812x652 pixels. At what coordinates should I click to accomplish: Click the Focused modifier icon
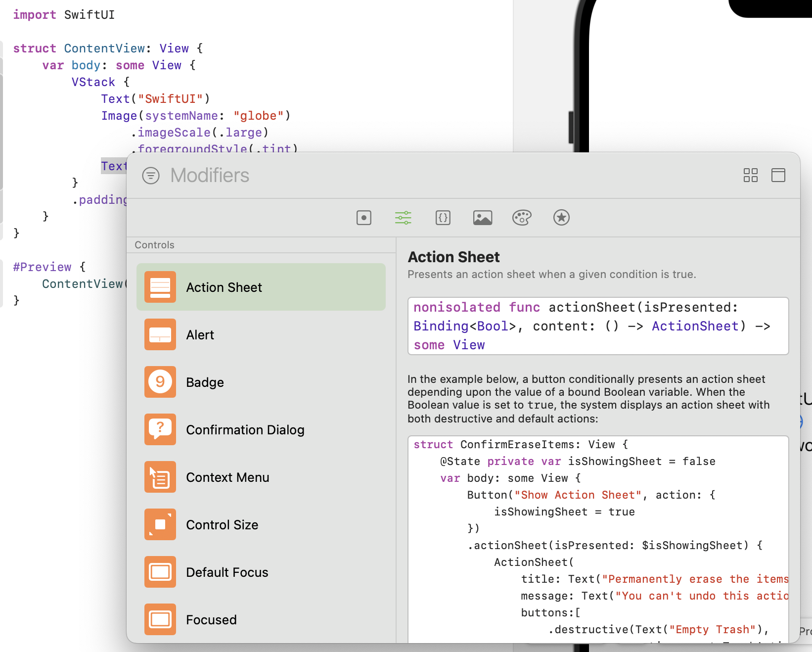pyautogui.click(x=160, y=619)
